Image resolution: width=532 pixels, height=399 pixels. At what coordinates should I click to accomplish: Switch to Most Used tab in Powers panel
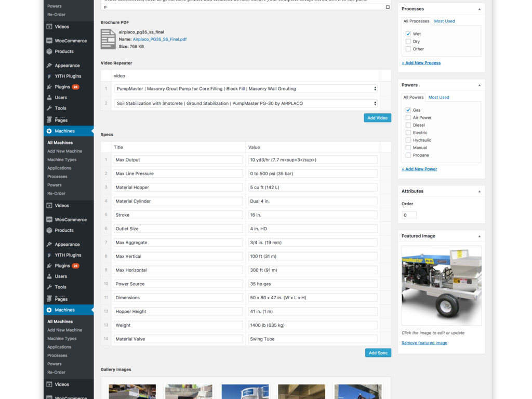click(438, 97)
